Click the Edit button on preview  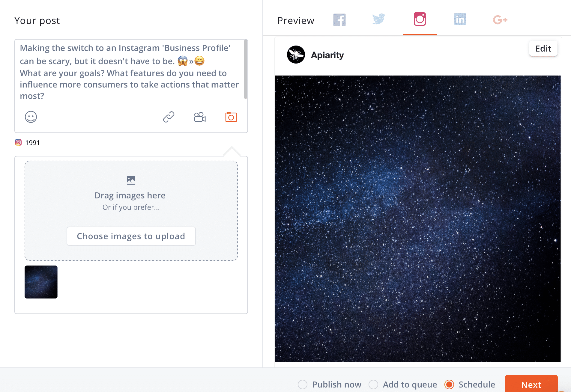click(543, 49)
